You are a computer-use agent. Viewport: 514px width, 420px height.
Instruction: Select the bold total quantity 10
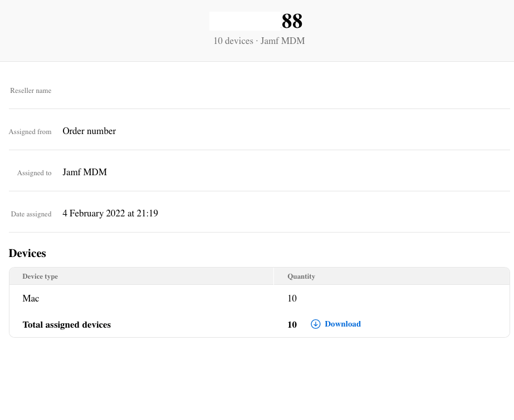click(292, 325)
